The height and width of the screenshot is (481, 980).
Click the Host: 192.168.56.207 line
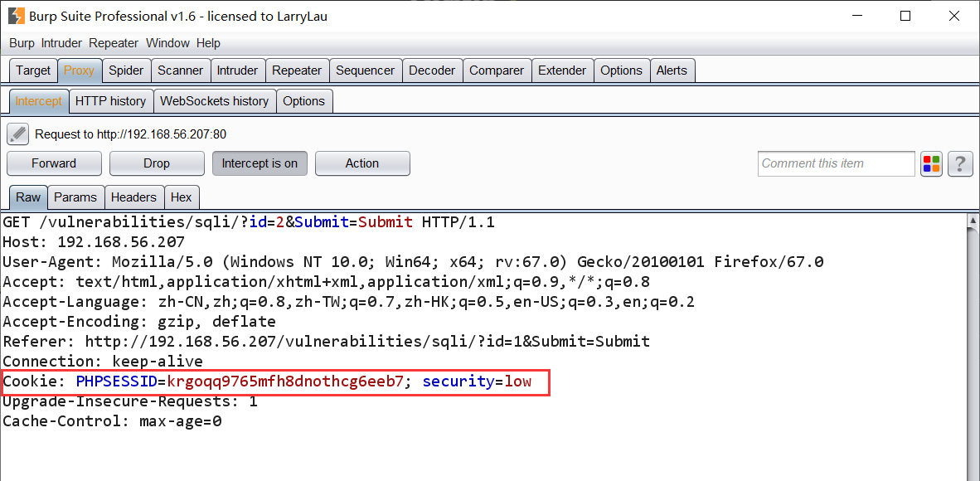pos(94,241)
